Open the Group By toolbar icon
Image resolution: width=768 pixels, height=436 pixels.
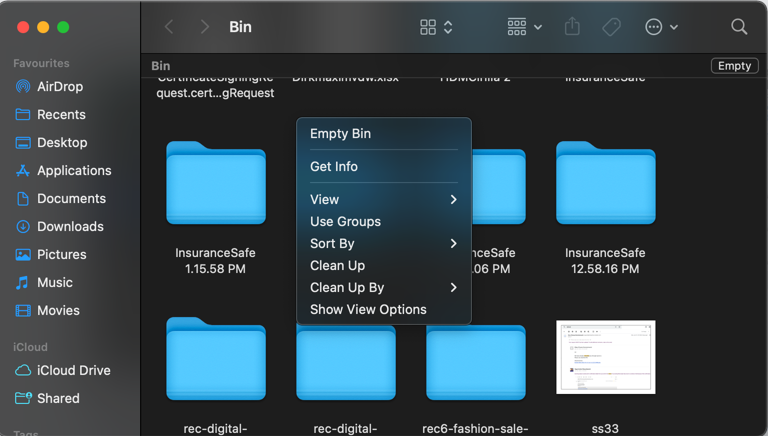tap(517, 27)
